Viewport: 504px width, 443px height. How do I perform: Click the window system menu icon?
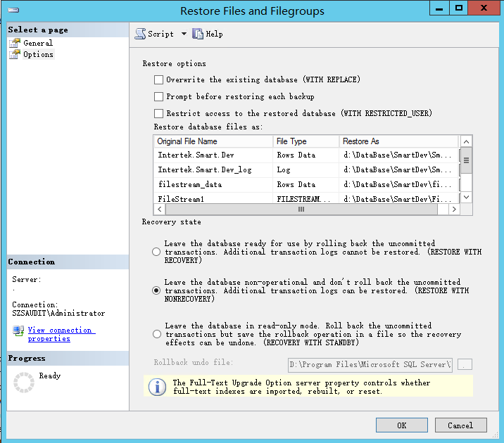(13, 10)
